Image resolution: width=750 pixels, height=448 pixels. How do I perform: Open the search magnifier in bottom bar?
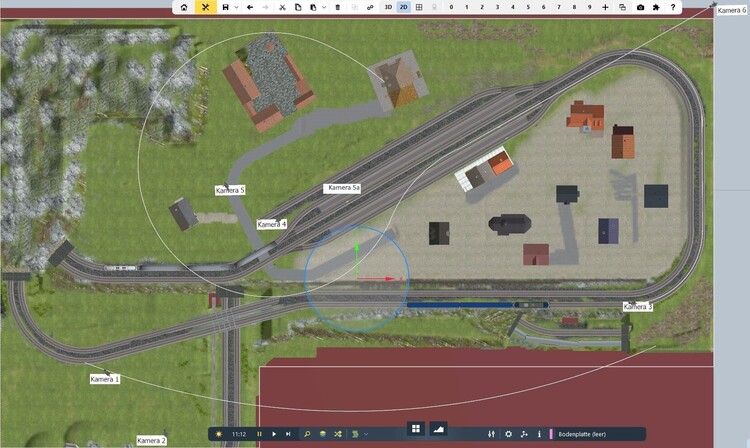307,434
